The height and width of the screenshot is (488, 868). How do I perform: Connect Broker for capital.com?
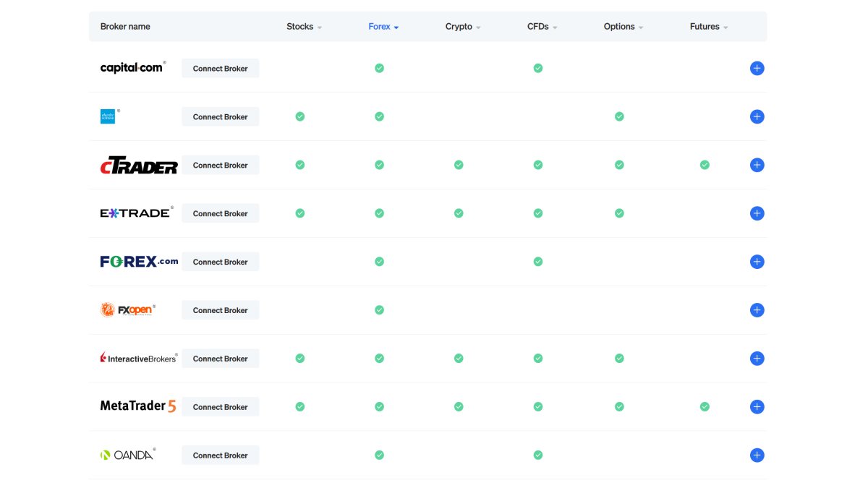tap(221, 69)
